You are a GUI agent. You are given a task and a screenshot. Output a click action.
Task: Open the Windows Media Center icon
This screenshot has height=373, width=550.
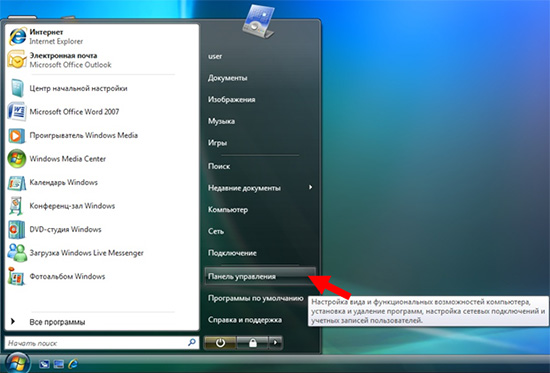click(16, 159)
